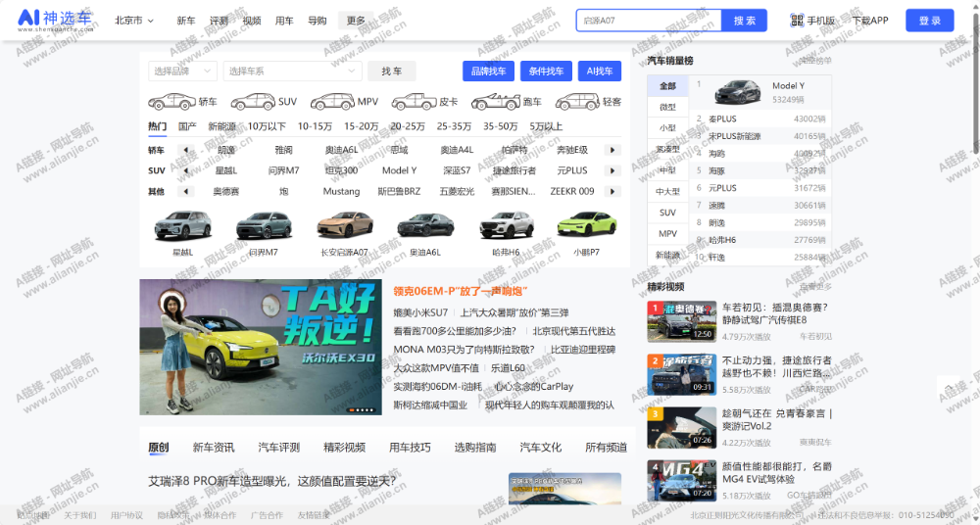Open the 哈弗H6 car image
Viewport: 980px width, 525px height.
[507, 225]
